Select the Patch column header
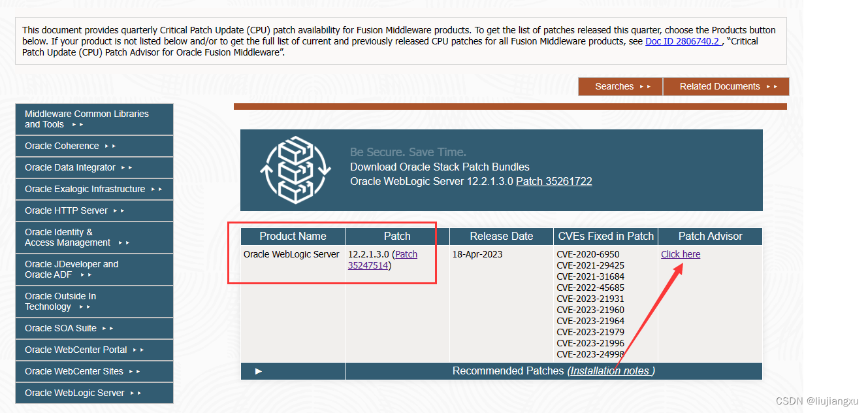The image size is (868, 413). tap(397, 237)
